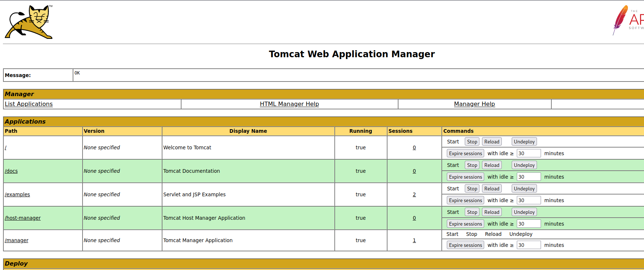
Task: Reload the root / application
Action: coord(492,142)
